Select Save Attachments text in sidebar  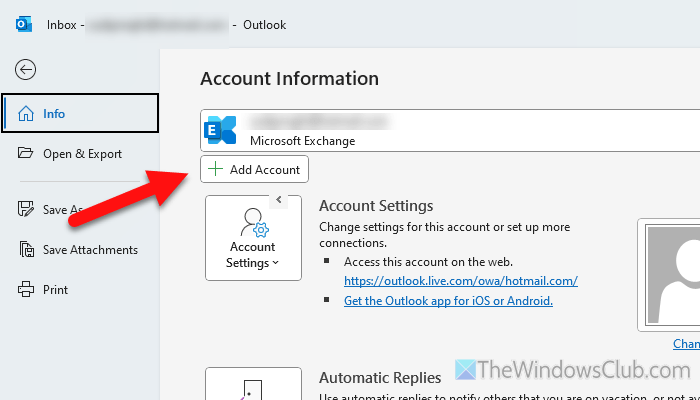[90, 250]
